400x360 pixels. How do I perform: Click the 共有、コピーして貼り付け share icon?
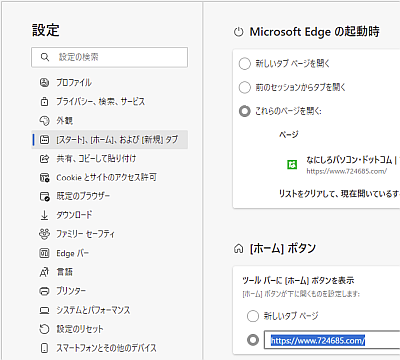(44, 158)
